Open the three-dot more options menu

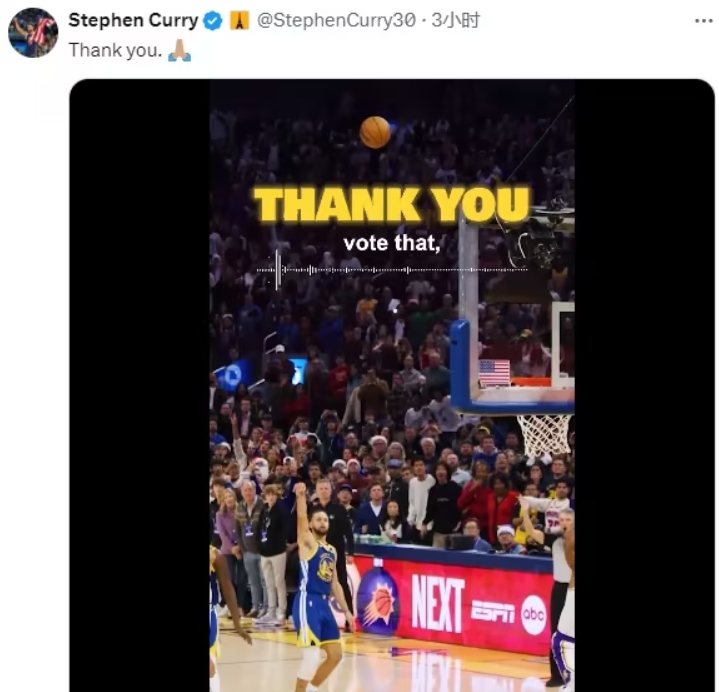click(x=703, y=21)
